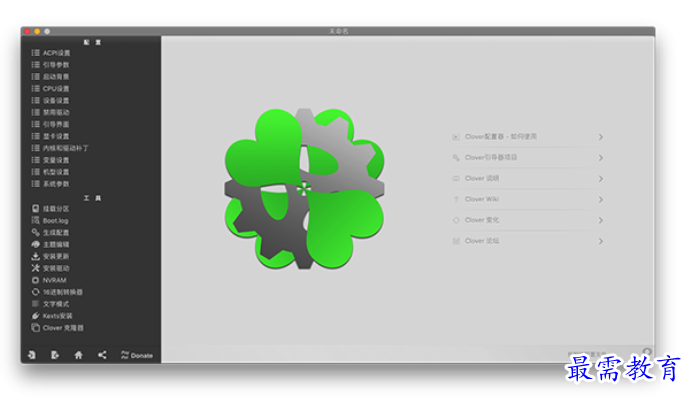Open the Kexts安装 installer tool
689x400 pixels.
[52, 315]
